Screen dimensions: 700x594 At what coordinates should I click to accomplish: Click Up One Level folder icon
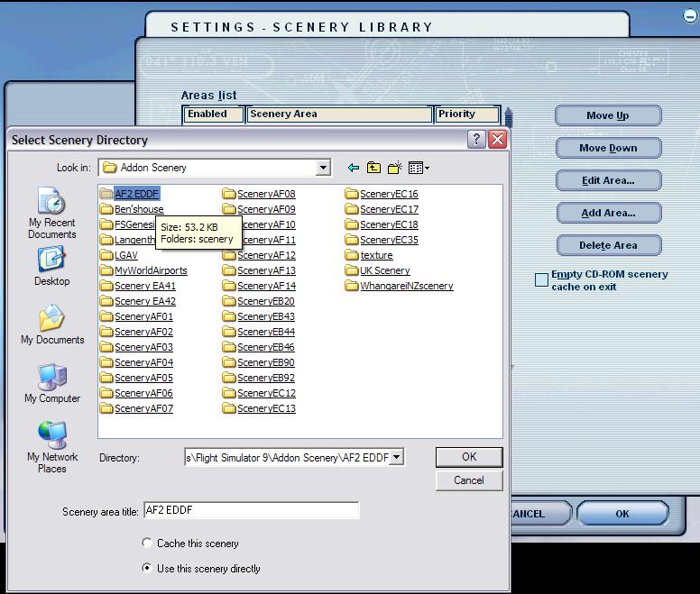(x=373, y=168)
